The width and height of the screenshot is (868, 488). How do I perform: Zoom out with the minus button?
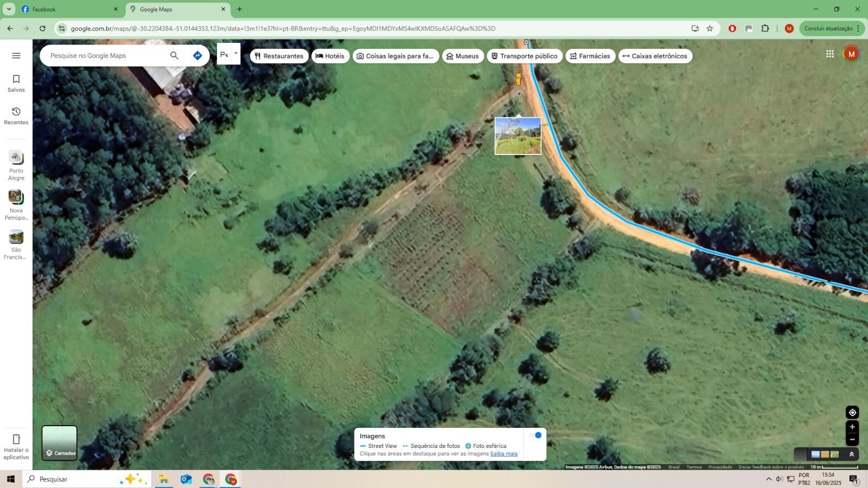point(852,440)
